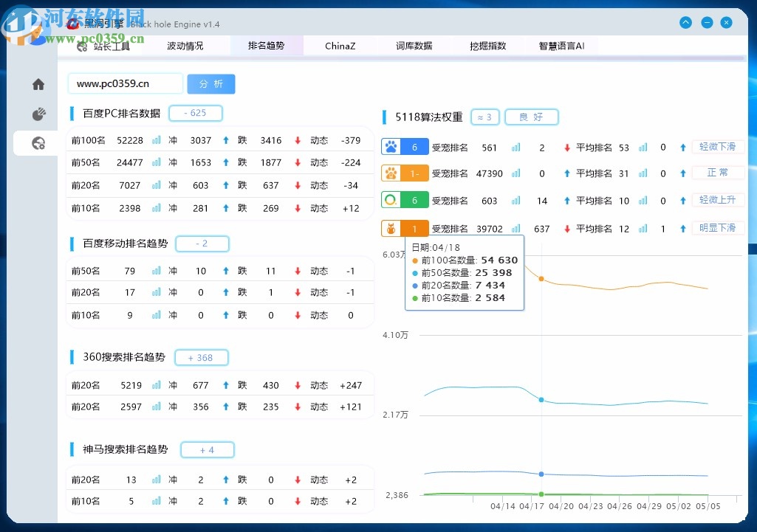The width and height of the screenshot is (757, 532).
Task: Open the 智慧语言AI tab
Action: click(561, 46)
